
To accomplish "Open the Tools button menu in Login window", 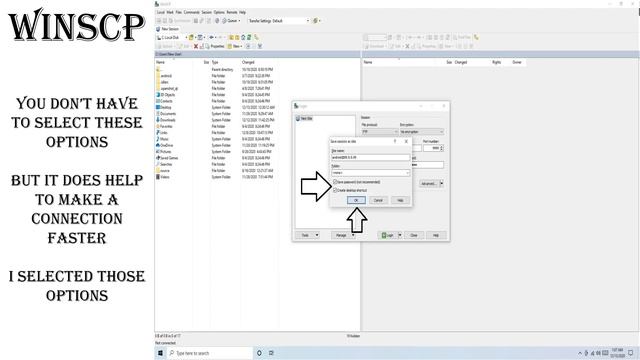I will (308, 235).
